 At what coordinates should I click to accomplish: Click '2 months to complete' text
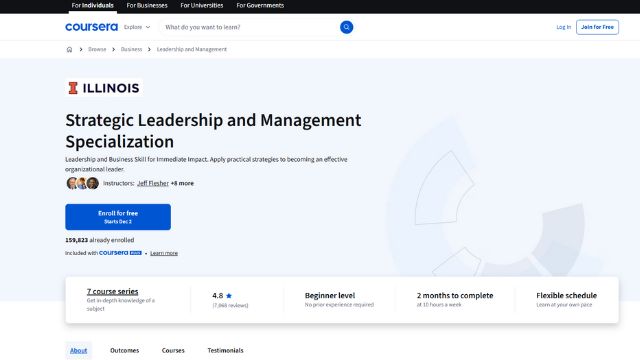(455, 296)
